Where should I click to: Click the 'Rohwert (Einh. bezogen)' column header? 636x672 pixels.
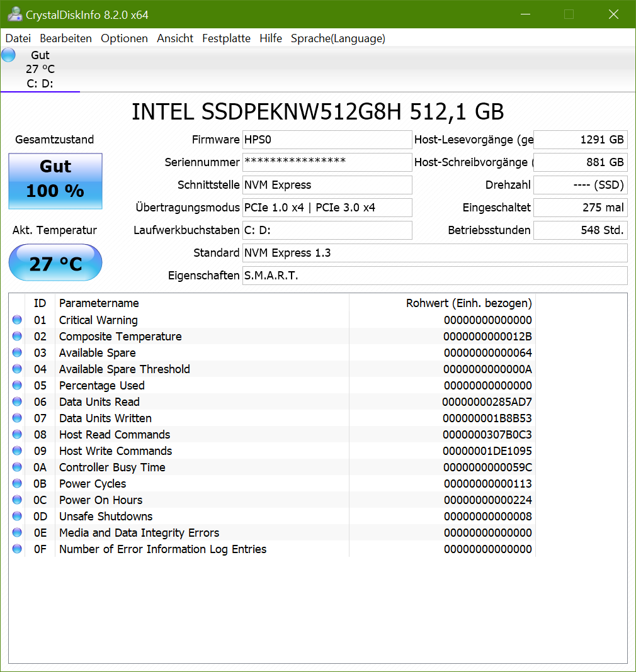(442, 303)
